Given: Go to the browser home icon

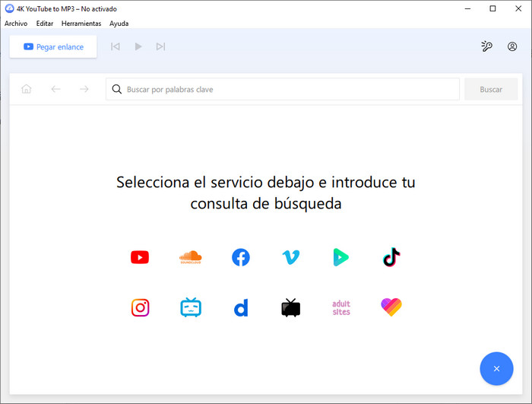Looking at the screenshot, I should coord(26,89).
